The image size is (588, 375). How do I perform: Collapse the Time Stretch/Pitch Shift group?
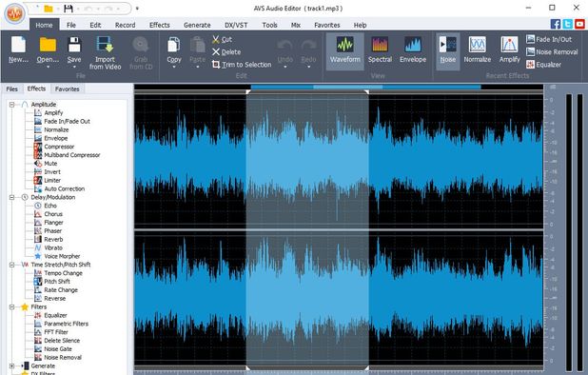tap(12, 265)
